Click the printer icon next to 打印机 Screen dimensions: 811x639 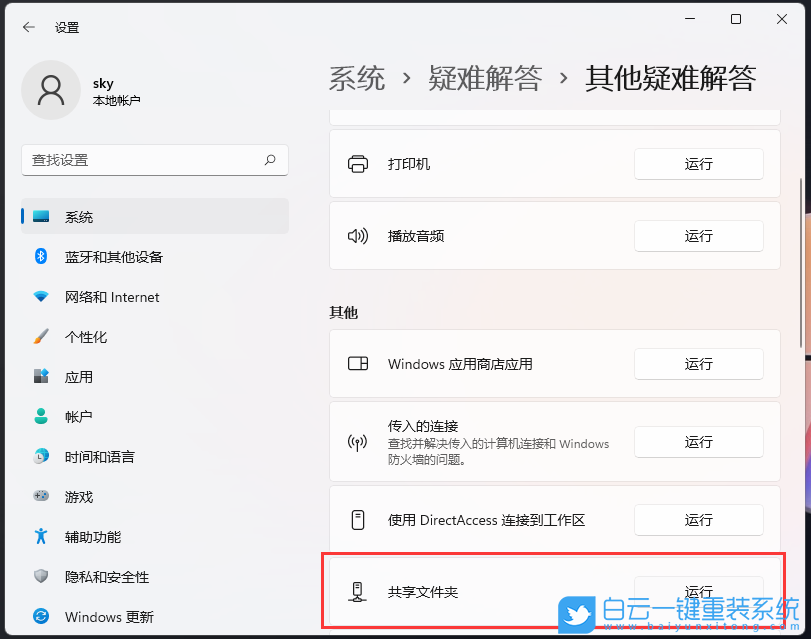tap(357, 164)
